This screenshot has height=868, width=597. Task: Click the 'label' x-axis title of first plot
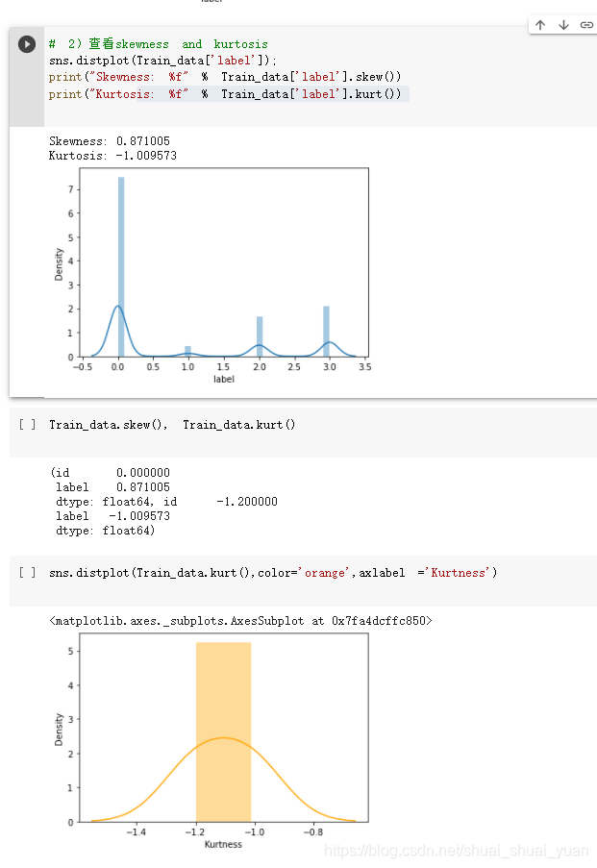224,379
